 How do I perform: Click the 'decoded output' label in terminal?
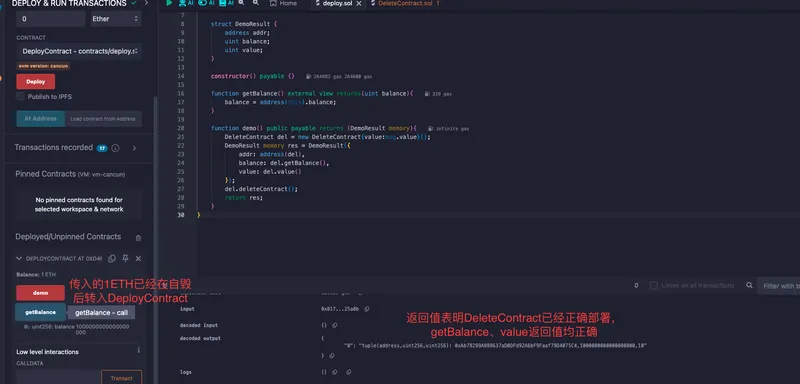[x=200, y=338]
